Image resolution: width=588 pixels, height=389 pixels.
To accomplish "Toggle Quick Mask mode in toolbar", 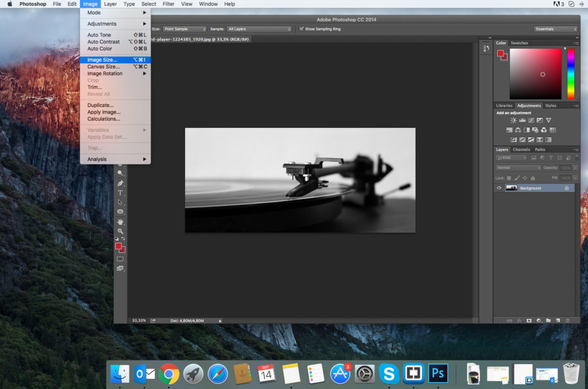I will (x=120, y=259).
